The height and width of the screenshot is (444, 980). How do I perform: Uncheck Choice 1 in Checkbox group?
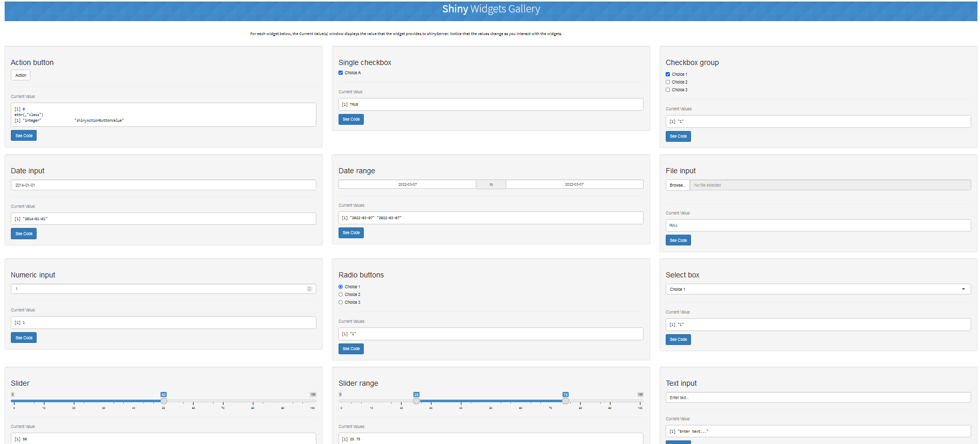click(x=668, y=74)
